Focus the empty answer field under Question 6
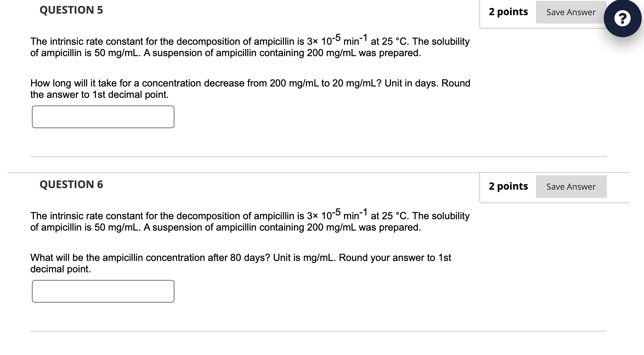Image resolution: width=644 pixels, height=355 pixels. point(103,291)
